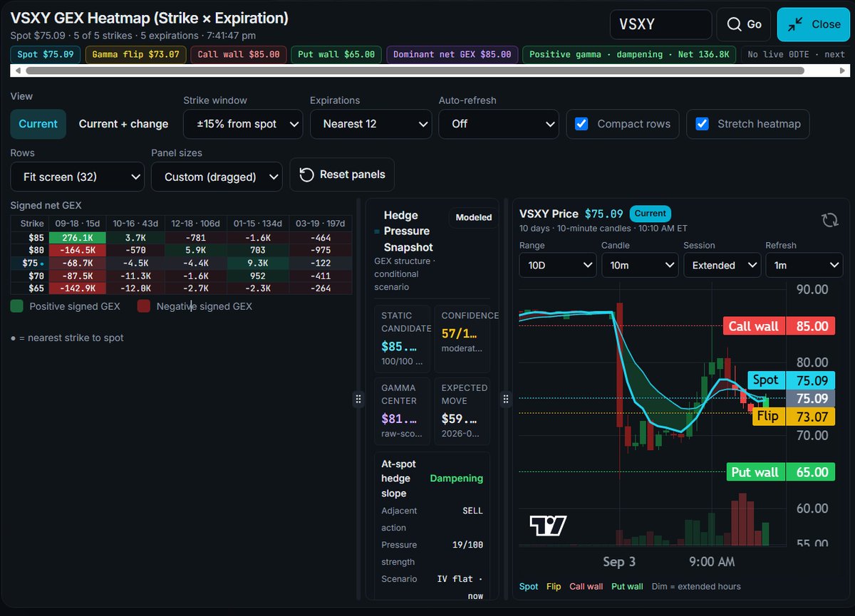Click the -142.9K heatmap cell

point(78,288)
